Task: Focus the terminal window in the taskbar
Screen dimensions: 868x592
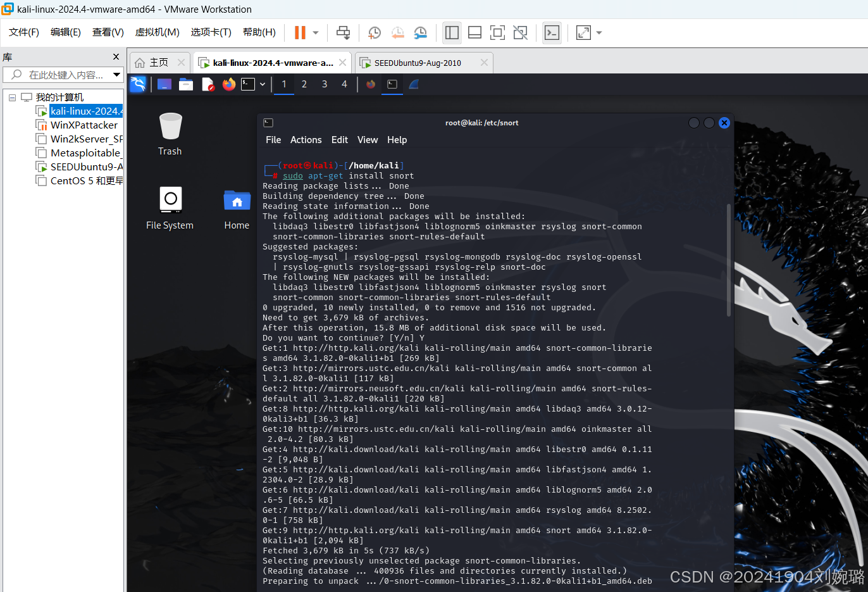Action: pos(392,84)
